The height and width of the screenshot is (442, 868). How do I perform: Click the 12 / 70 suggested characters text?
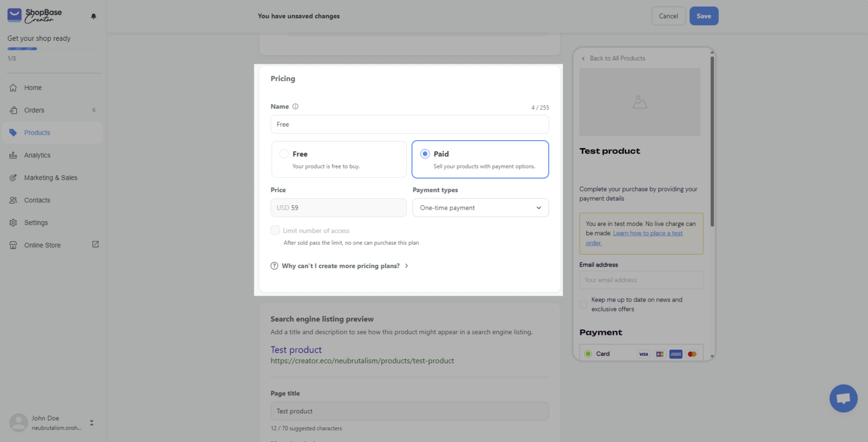pos(307,428)
